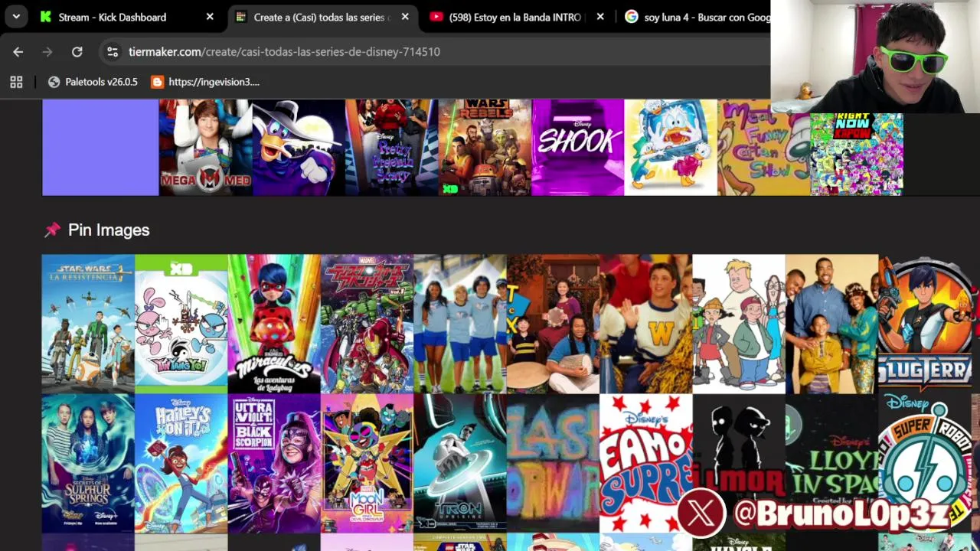The image size is (980, 551).
Task: Select the Quack Pack Donald Duck image
Action: (671, 148)
